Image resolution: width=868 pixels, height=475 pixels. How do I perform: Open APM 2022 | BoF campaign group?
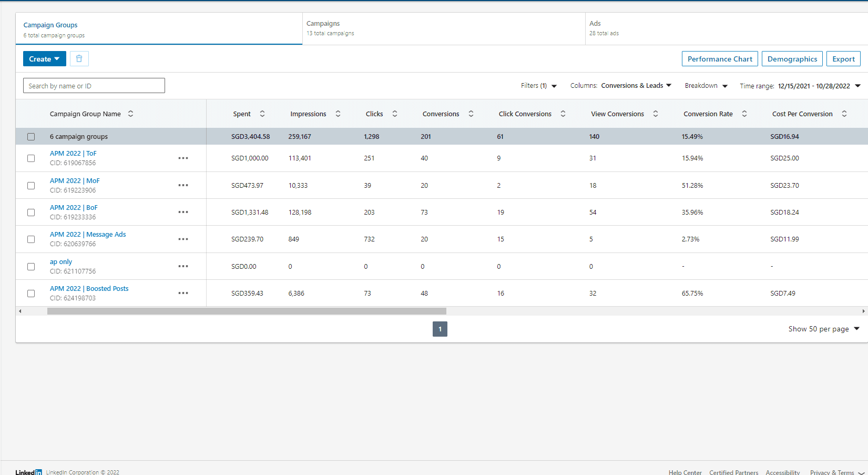(74, 208)
